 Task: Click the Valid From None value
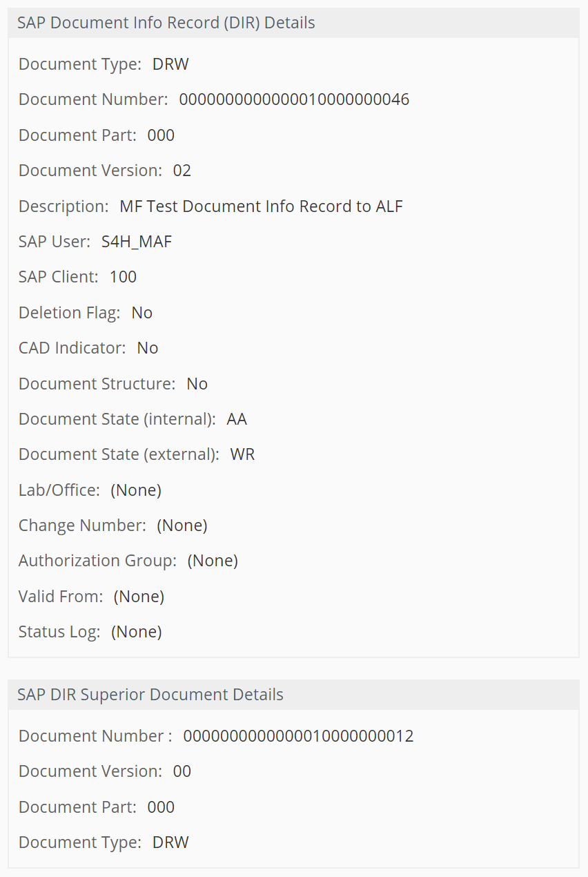[138, 596]
